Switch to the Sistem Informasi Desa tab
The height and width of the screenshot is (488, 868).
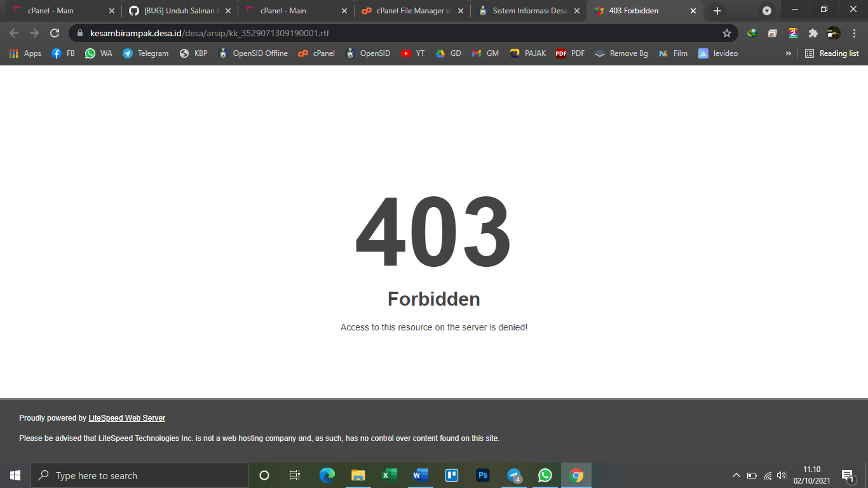point(529,11)
